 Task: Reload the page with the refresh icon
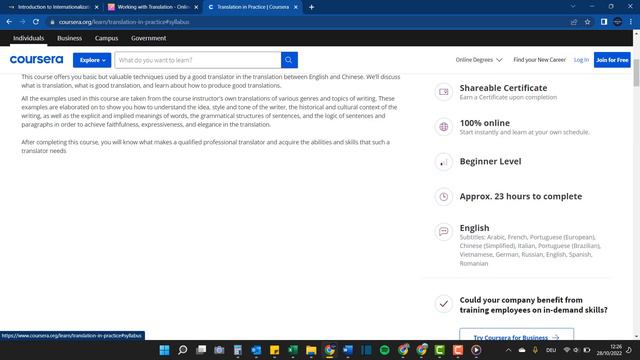36,22
